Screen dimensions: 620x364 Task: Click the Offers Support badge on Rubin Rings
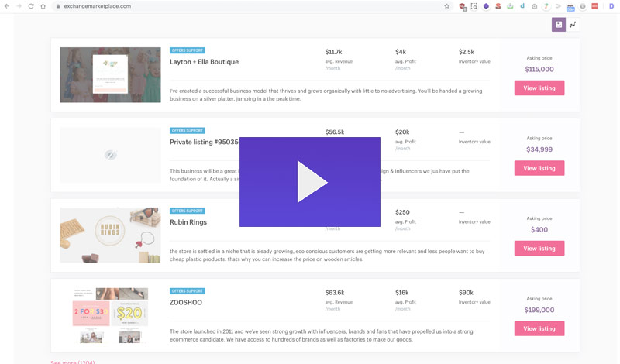(187, 211)
